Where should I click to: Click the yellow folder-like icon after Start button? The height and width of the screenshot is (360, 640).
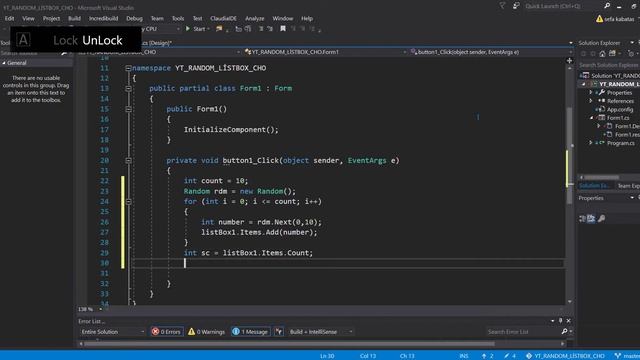click(x=219, y=29)
